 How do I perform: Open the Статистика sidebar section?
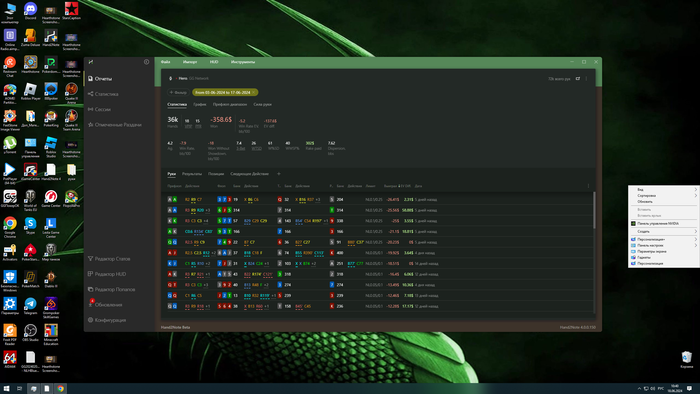pyautogui.click(x=103, y=94)
